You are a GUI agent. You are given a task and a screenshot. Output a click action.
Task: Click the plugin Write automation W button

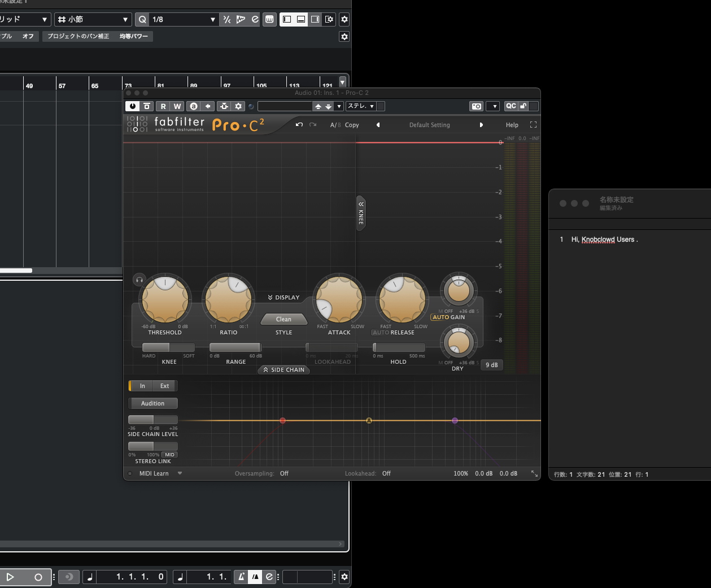coord(177,106)
